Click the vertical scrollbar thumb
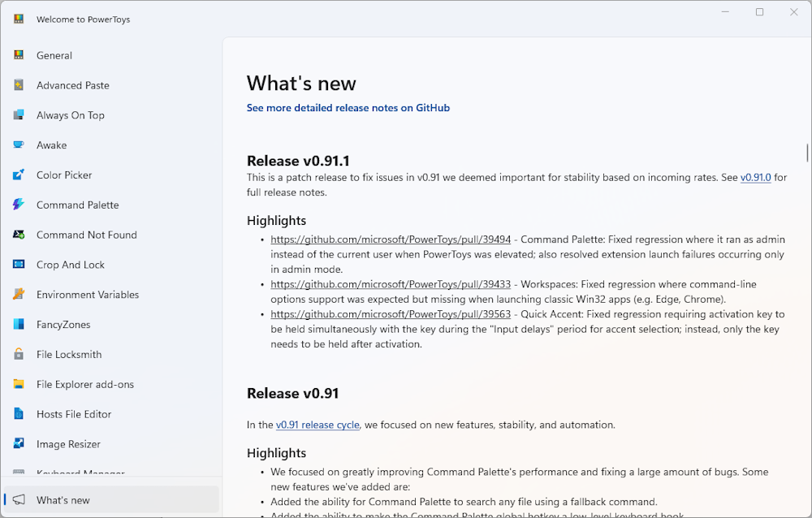This screenshot has height=518, width=812. pyautogui.click(x=807, y=153)
